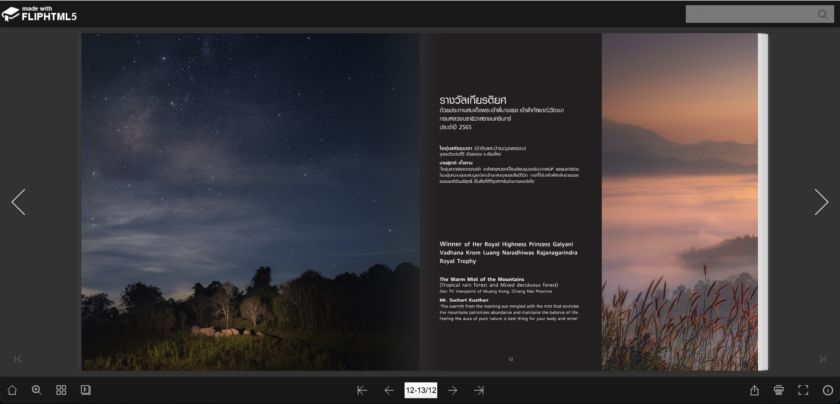
Task: Flip to next page with large right chevron
Action: pyautogui.click(x=821, y=202)
